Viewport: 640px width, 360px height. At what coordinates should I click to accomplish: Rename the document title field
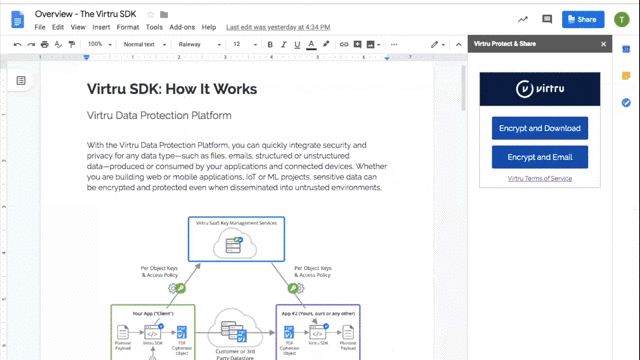click(x=85, y=14)
